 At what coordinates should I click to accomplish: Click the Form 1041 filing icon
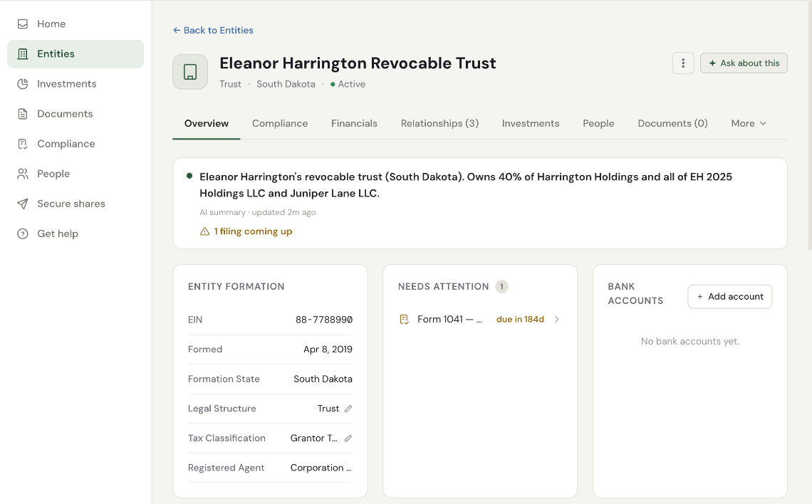click(x=405, y=319)
